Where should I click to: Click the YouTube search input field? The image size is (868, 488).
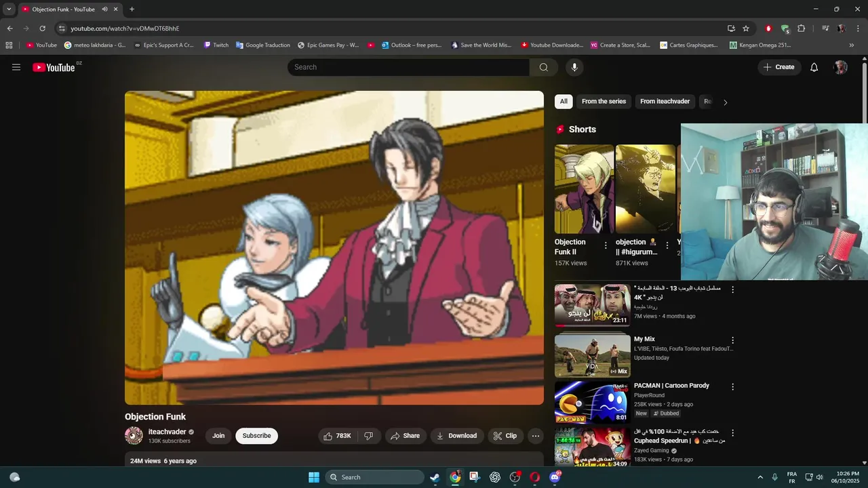pos(408,67)
